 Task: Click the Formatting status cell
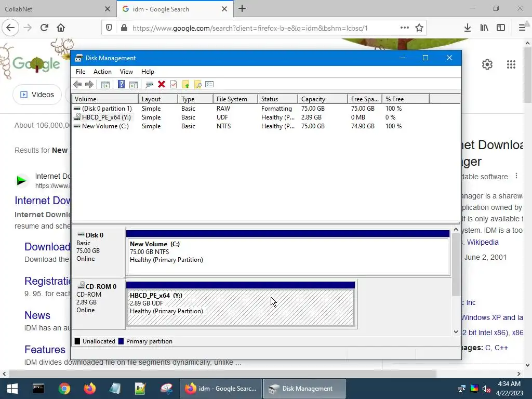coord(276,109)
